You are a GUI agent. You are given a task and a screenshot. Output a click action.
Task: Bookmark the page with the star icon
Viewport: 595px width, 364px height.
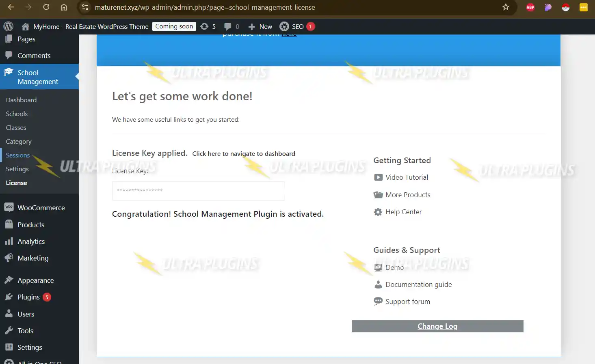pyautogui.click(x=505, y=7)
